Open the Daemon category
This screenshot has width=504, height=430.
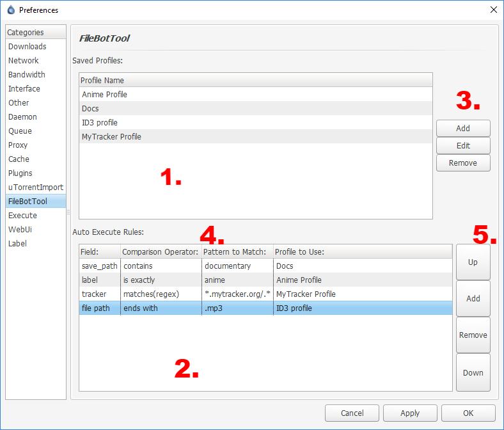(36, 116)
